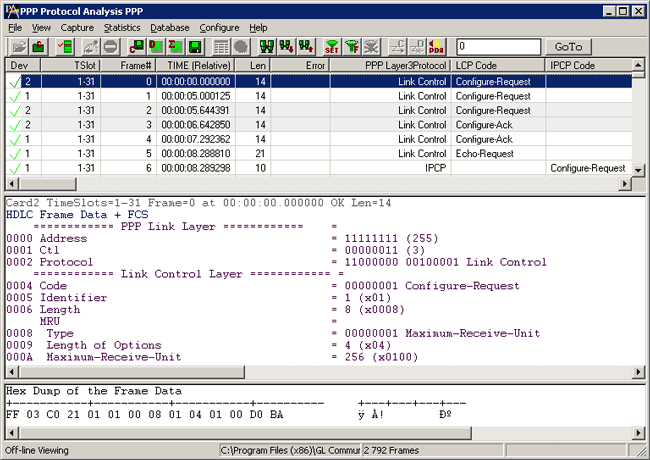Click the binoculars find-next down icon

pyautogui.click(x=286, y=47)
